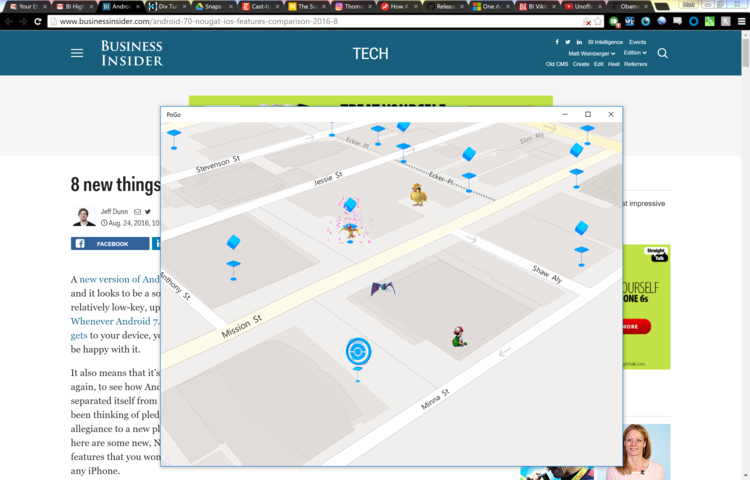This screenshot has width=750, height=480.
Task: Click the PokéStop cube above Shaw Aly
Action: [x=581, y=228]
